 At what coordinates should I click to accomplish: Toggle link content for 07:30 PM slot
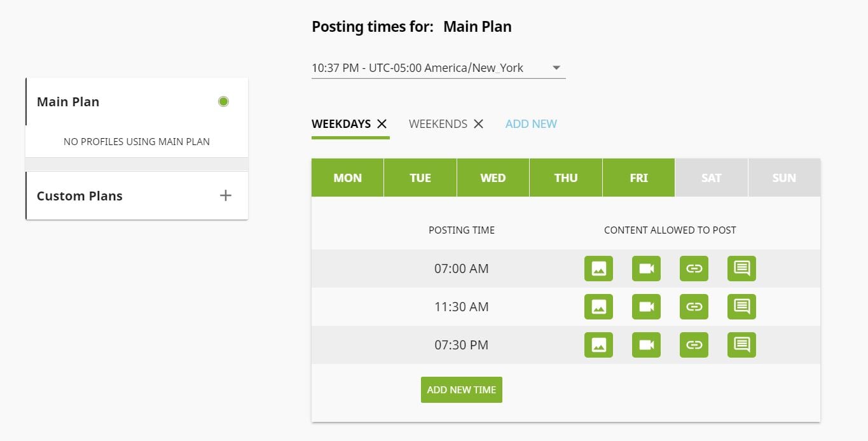coord(694,345)
